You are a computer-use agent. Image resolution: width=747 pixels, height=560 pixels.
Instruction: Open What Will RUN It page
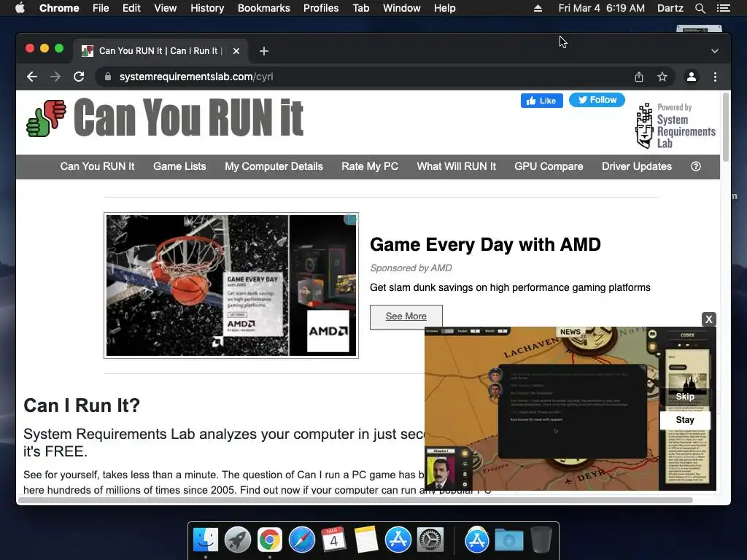(x=457, y=166)
